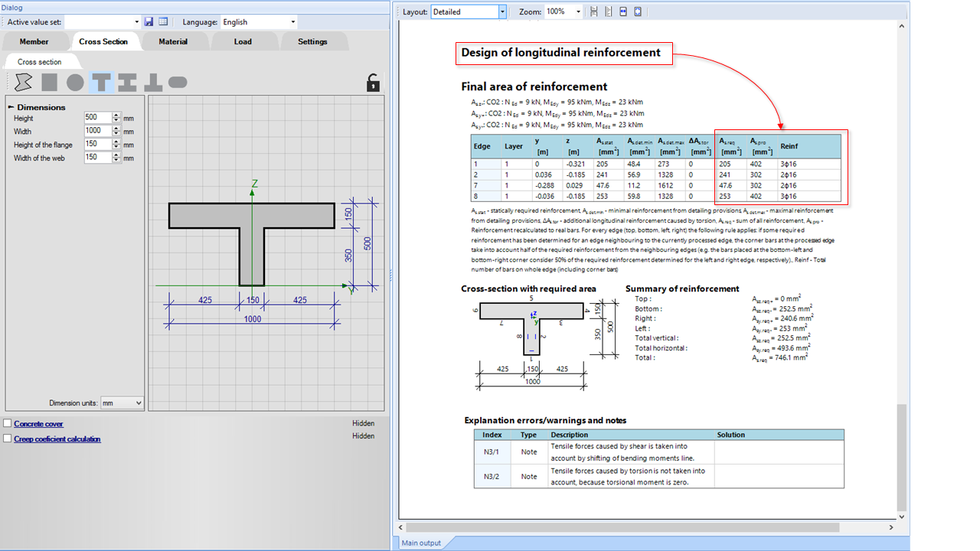The image size is (980, 551).
Task: Click the unlock padlock icon
Action: (x=373, y=82)
